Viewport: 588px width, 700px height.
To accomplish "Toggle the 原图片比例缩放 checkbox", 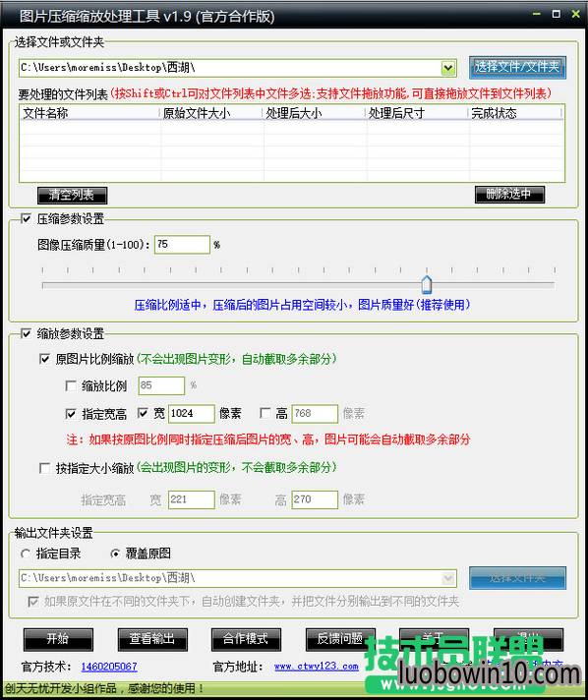I will pyautogui.click(x=44, y=359).
